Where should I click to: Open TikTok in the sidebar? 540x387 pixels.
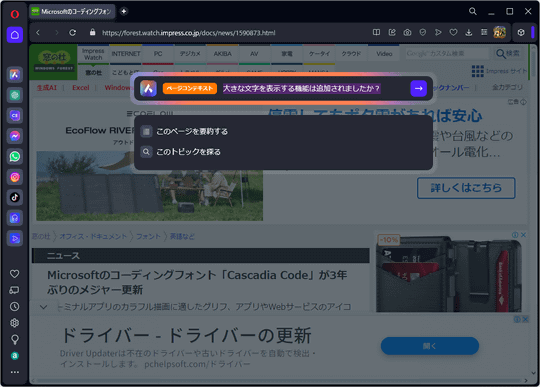coord(14,197)
